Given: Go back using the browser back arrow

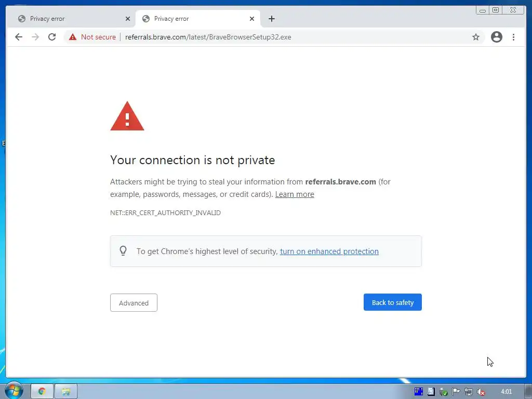Looking at the screenshot, I should tap(19, 37).
